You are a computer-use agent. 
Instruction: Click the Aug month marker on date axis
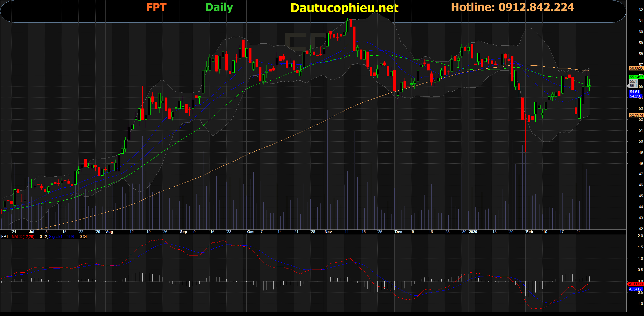[109, 232]
